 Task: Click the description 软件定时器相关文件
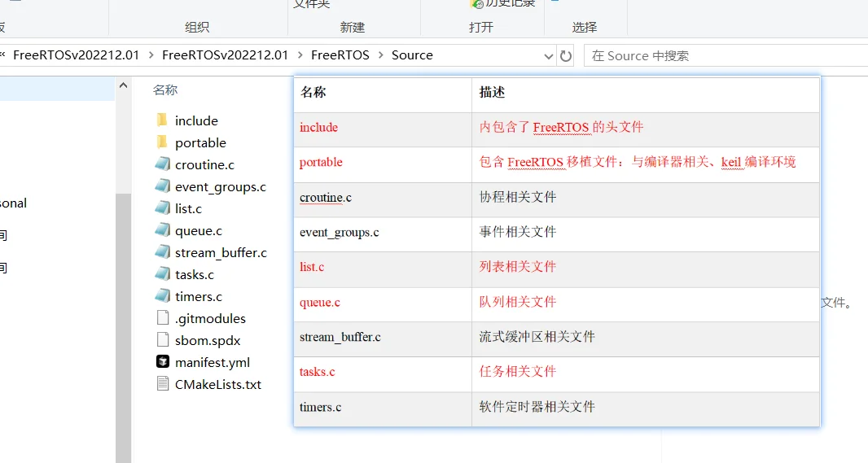click(537, 407)
